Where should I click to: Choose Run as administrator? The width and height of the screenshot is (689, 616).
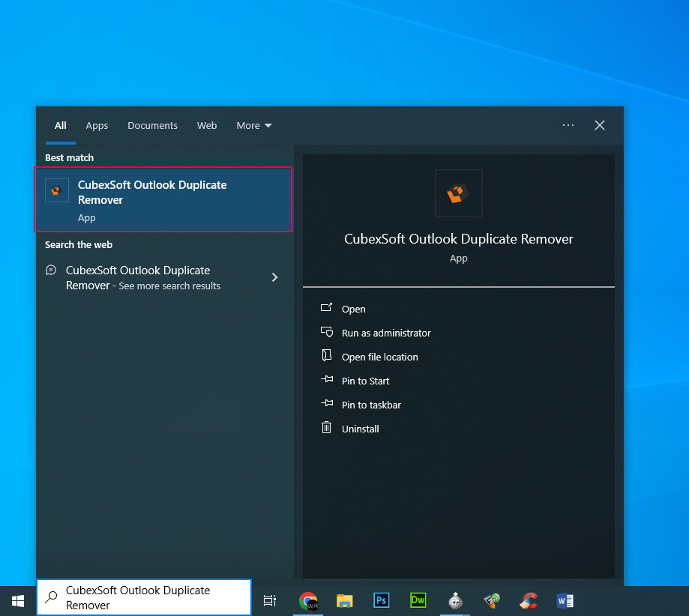(386, 333)
